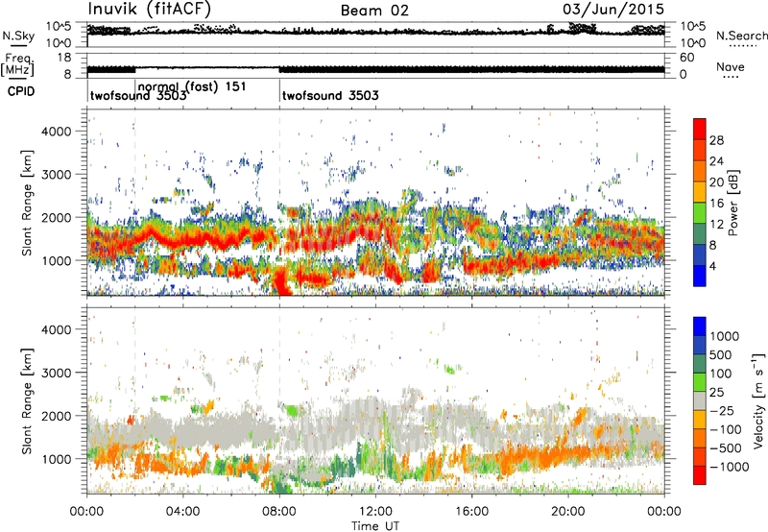Select the 'Freq. [MHz]' axis label

(x=17, y=64)
